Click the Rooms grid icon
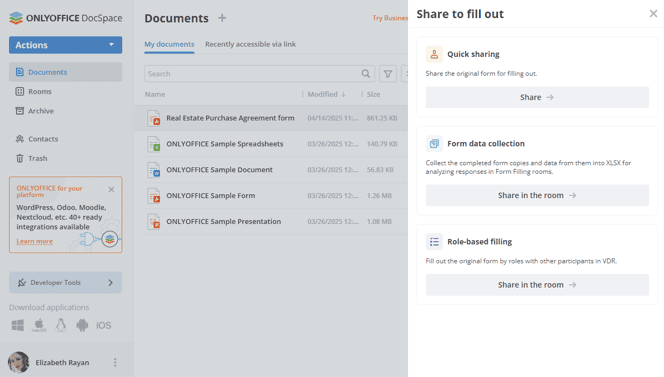This screenshot has height=377, width=664. pos(19,91)
